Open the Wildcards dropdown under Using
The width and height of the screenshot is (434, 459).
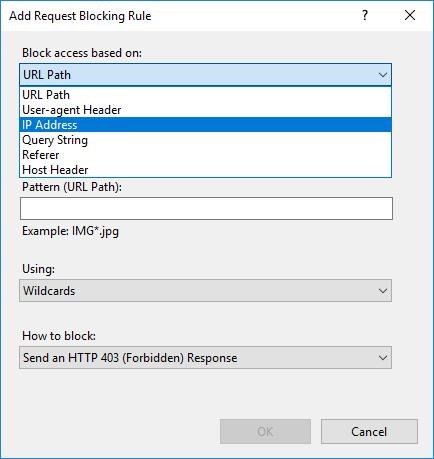point(205,291)
